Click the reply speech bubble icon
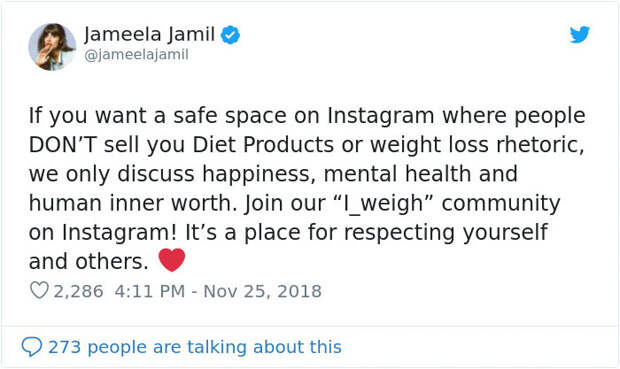 click(x=32, y=347)
